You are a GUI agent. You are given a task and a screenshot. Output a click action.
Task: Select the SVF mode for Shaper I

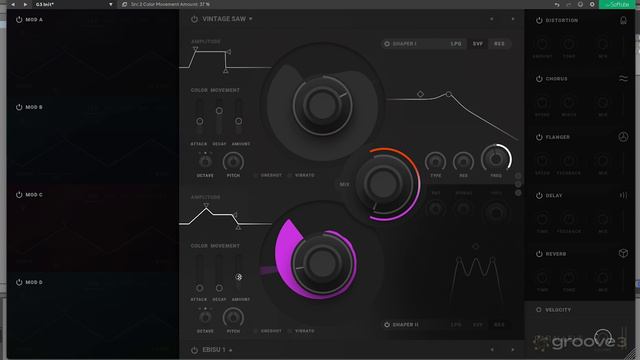(478, 44)
